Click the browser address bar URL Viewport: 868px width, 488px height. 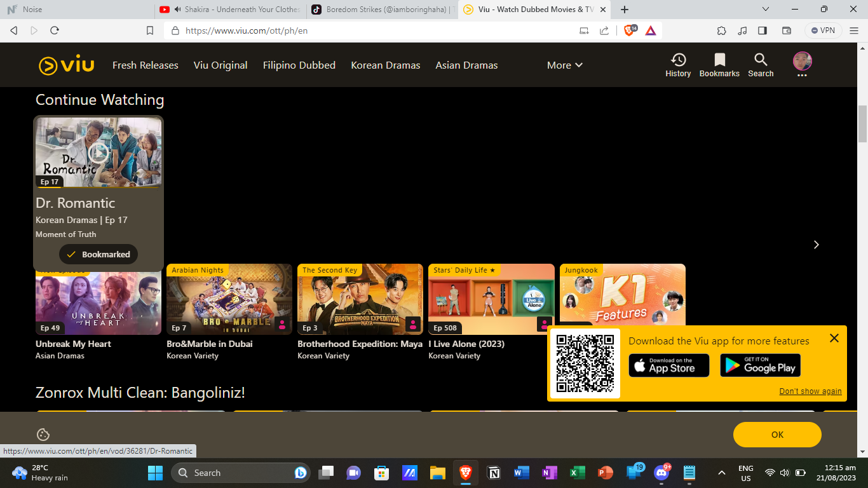[247, 30]
